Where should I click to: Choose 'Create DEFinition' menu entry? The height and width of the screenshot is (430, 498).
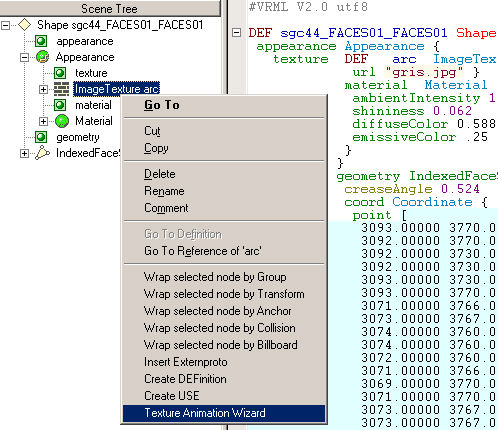click(224, 379)
